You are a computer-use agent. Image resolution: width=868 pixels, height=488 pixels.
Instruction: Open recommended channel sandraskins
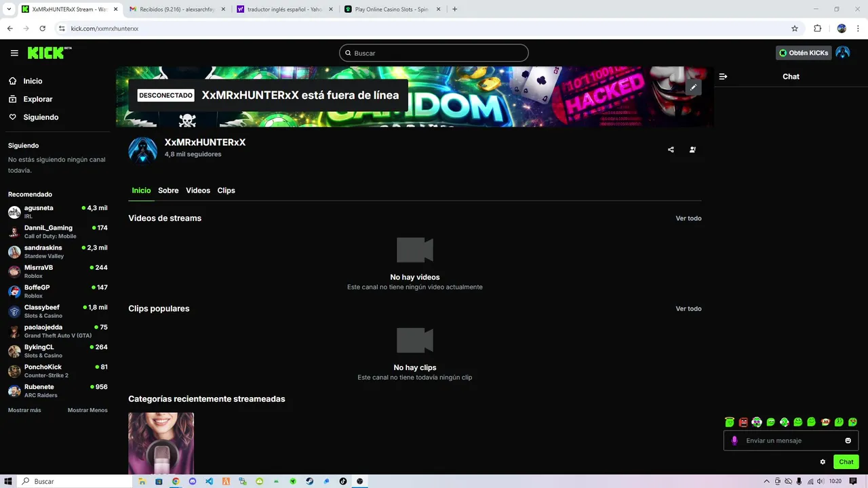(x=58, y=251)
